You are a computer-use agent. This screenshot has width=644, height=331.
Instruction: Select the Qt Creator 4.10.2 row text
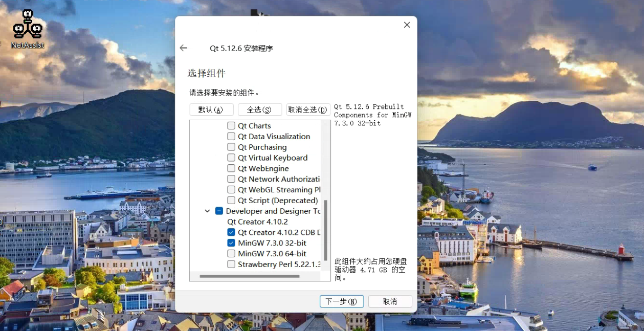pos(258,222)
